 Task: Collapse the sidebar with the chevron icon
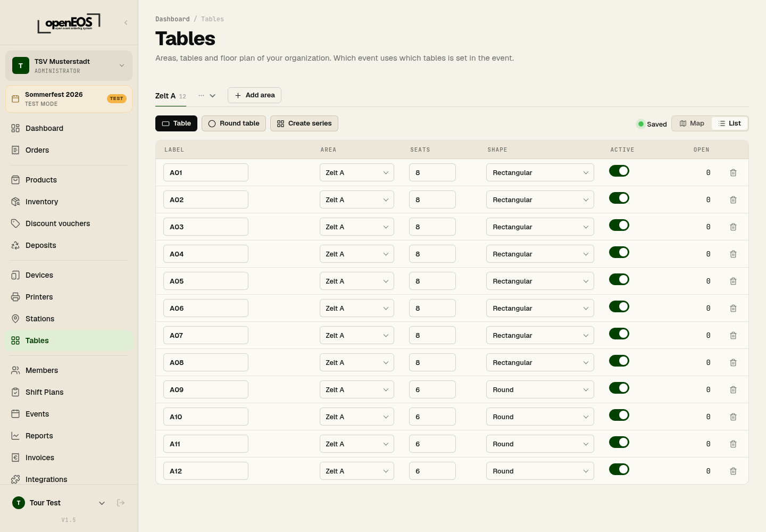(x=126, y=22)
